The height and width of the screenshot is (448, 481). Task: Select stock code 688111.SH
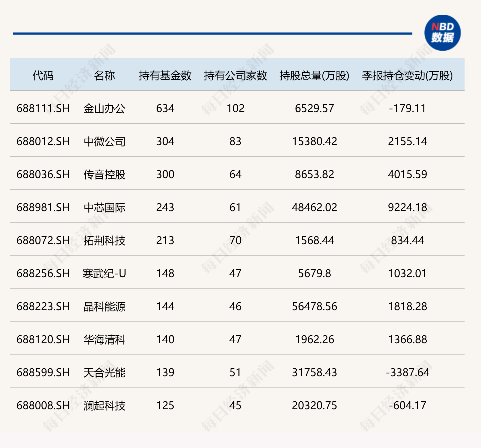[43, 108]
